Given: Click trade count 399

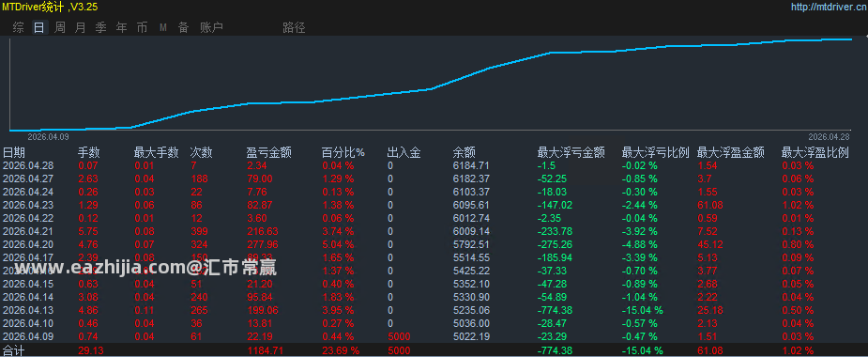Looking at the screenshot, I should [199, 231].
